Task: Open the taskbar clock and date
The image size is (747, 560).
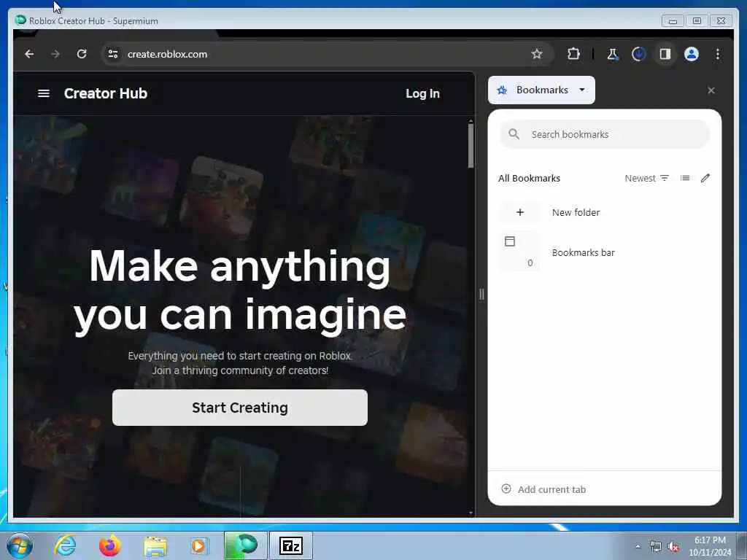Action: click(x=710, y=546)
